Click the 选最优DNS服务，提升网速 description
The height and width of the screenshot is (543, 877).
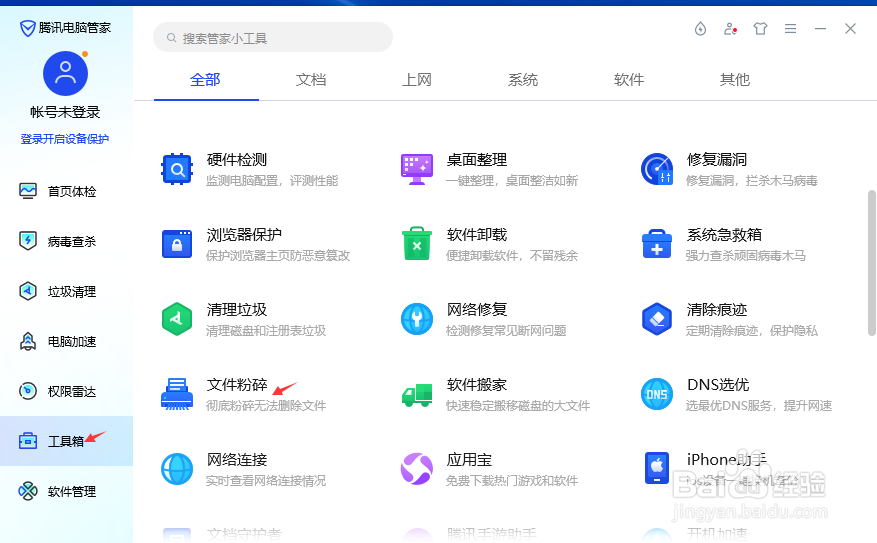pos(759,405)
